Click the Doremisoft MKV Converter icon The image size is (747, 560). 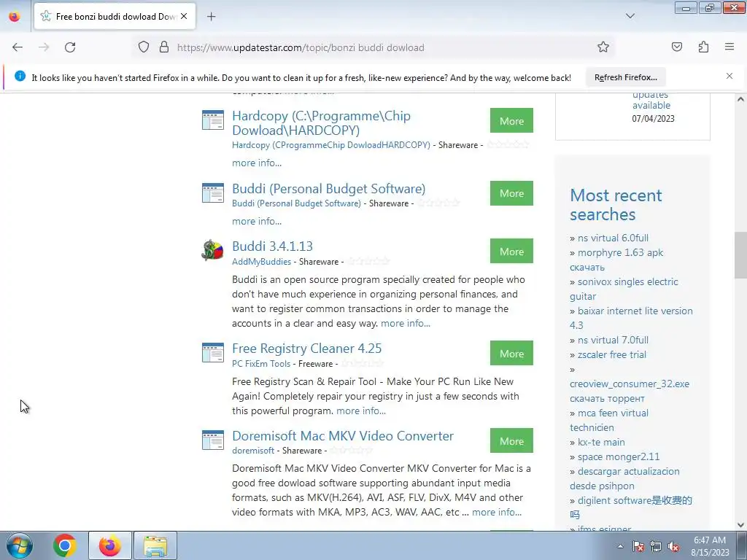pos(212,440)
